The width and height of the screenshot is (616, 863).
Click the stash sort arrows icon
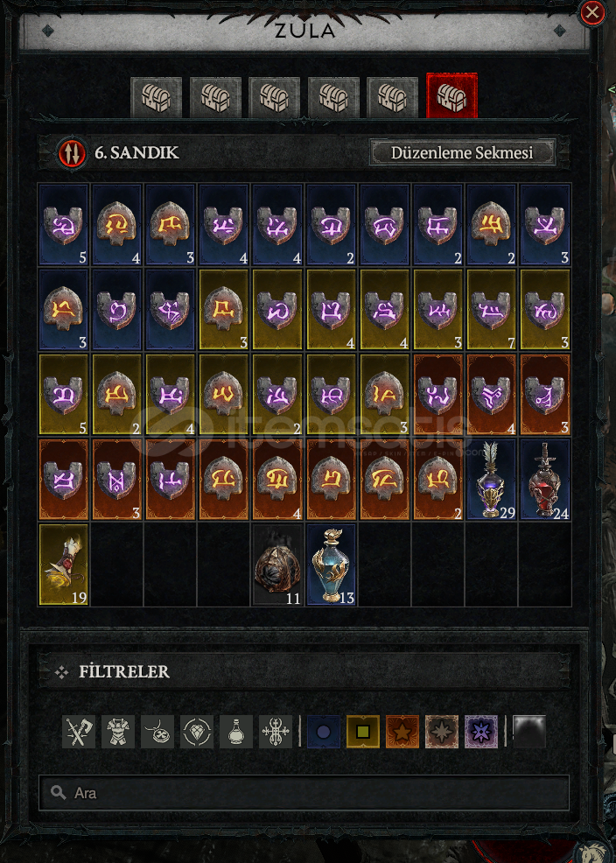pos(72,152)
